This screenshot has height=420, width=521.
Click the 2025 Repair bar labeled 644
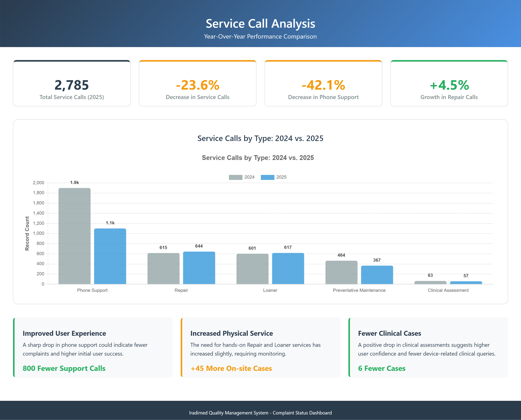pyautogui.click(x=199, y=268)
